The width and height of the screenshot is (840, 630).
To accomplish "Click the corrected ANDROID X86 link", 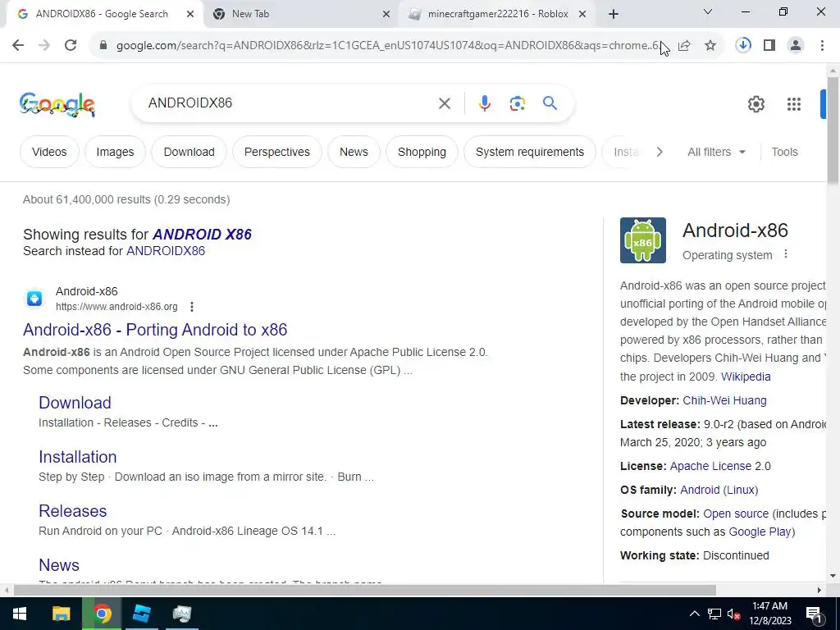I will point(202,235).
